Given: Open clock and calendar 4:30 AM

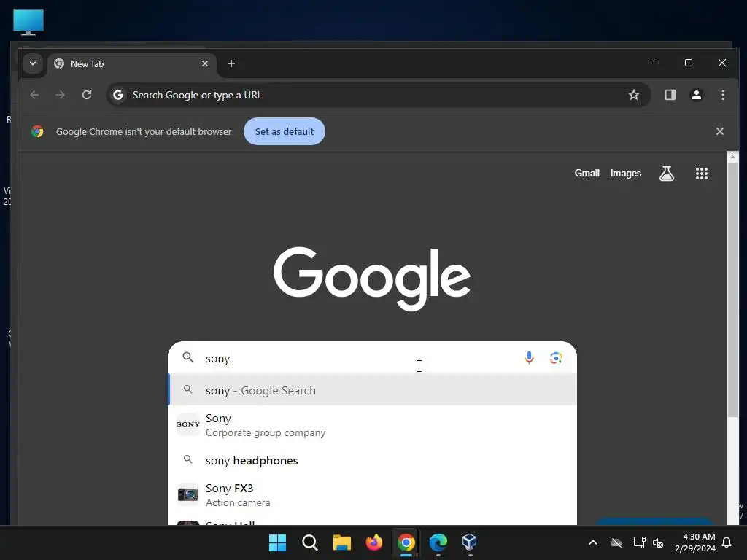Looking at the screenshot, I should (695, 542).
